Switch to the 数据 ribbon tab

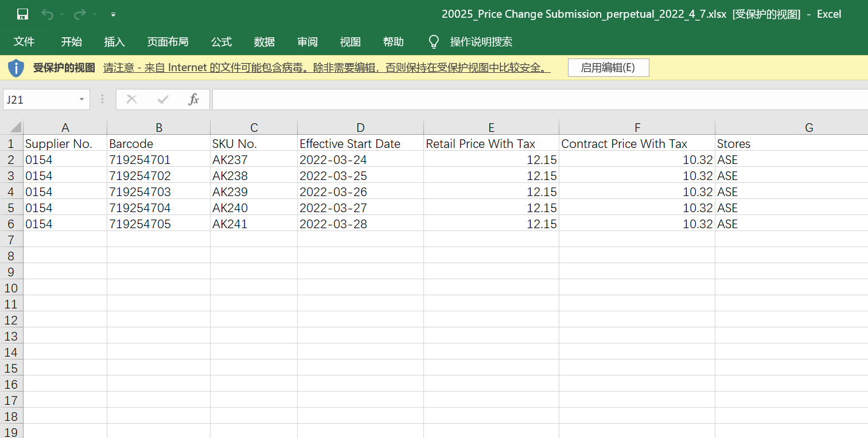coord(264,42)
